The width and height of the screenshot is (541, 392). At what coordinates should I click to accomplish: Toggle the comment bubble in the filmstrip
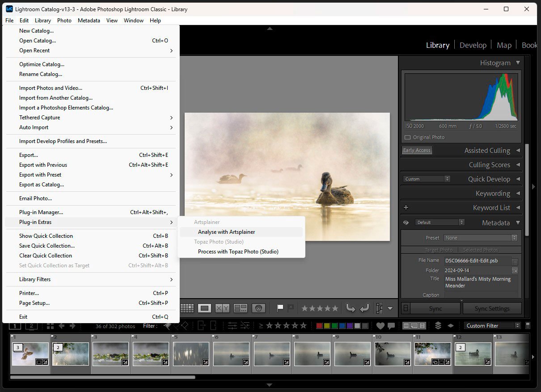pos(392,325)
